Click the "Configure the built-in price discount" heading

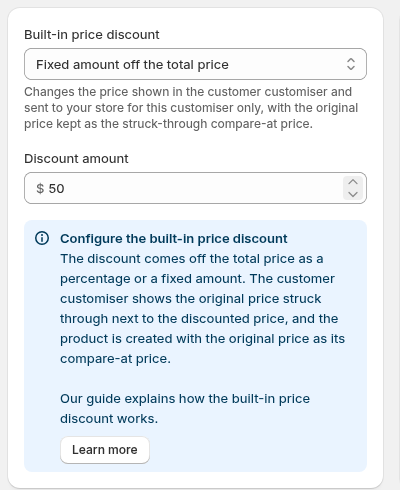174,239
